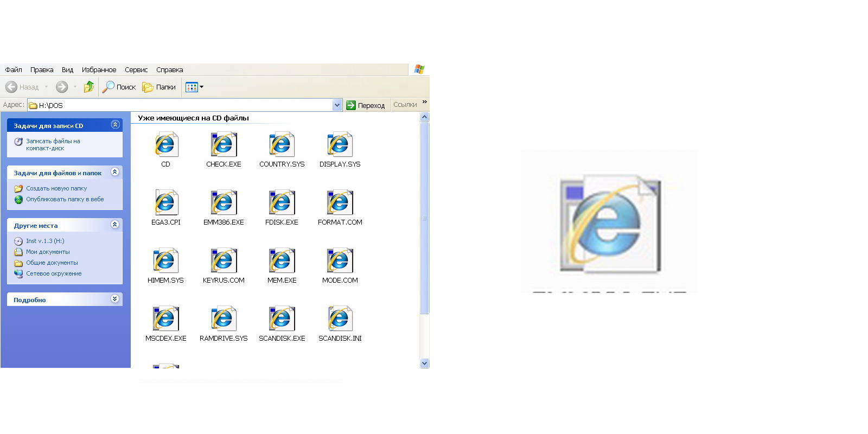Click the file list scroll up arrow

click(425, 117)
